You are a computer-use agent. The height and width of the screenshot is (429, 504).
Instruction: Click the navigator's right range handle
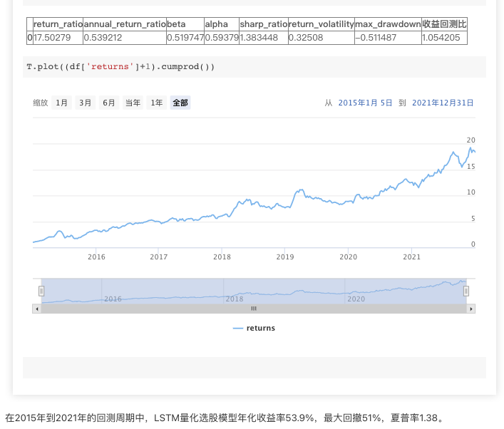click(x=468, y=291)
